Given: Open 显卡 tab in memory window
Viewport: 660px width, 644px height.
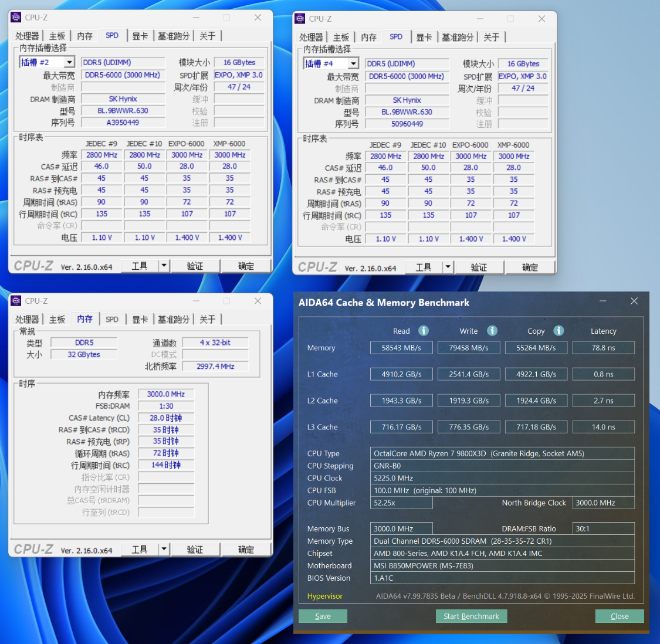Looking at the screenshot, I should (x=140, y=319).
